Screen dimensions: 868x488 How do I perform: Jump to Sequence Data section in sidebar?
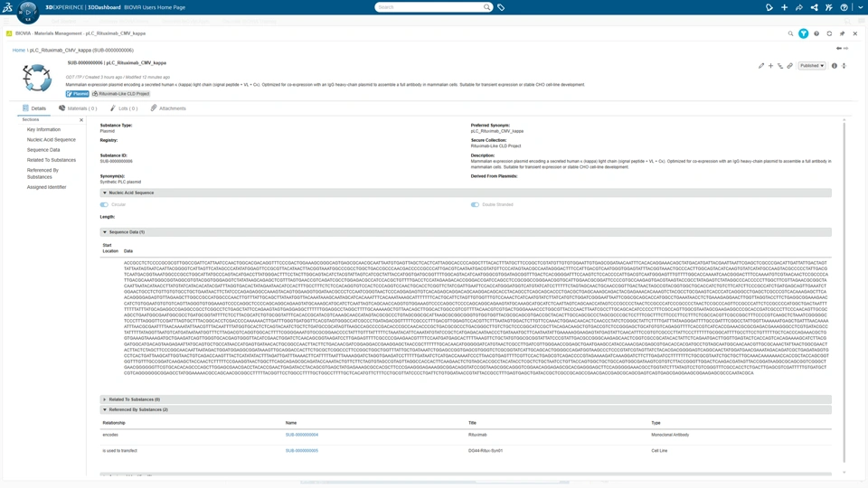(43, 150)
